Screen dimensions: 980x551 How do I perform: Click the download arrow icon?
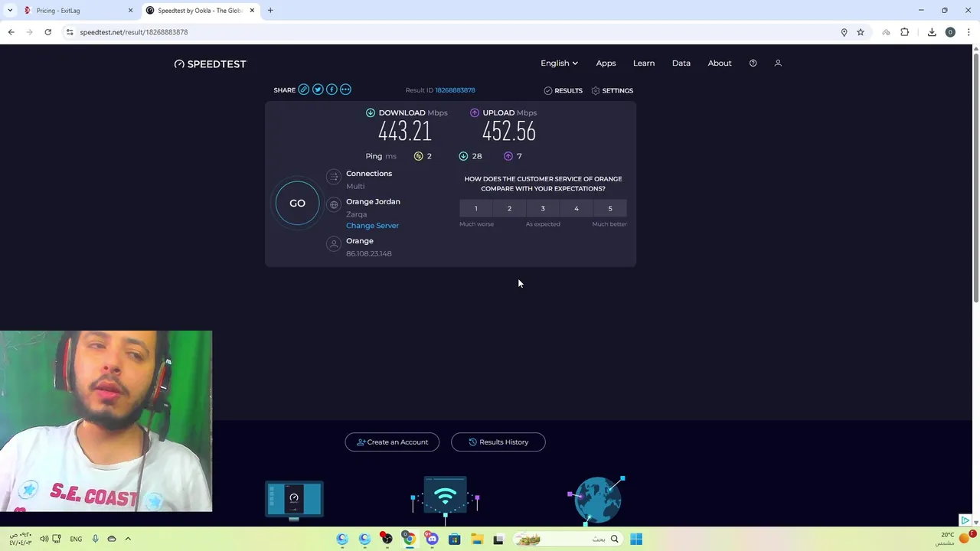click(371, 112)
